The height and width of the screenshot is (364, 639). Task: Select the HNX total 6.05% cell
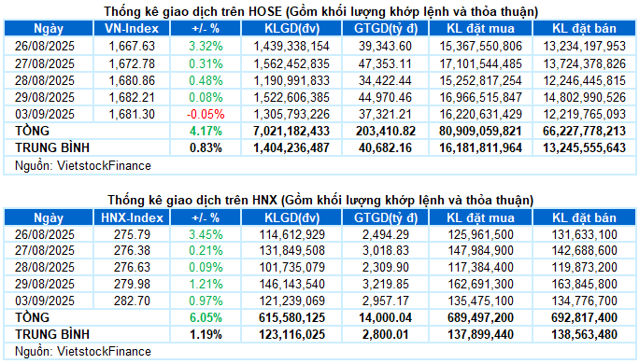(206, 317)
